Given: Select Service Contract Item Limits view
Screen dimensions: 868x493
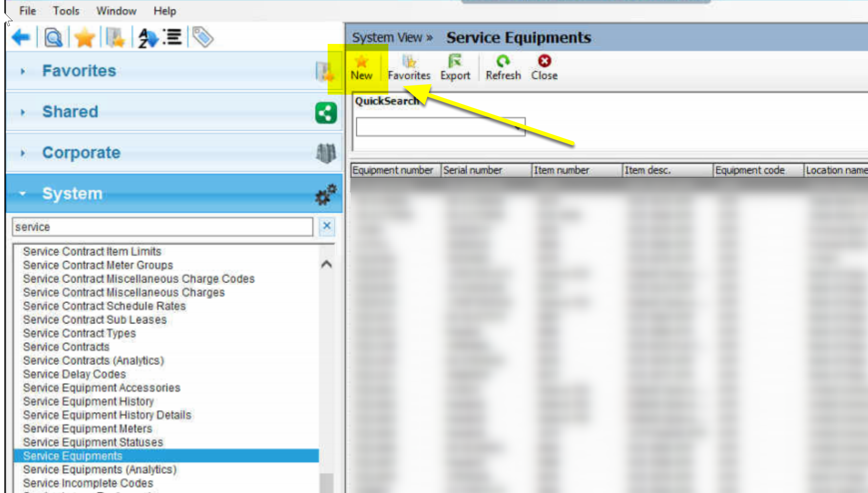Looking at the screenshot, I should 92,251.
